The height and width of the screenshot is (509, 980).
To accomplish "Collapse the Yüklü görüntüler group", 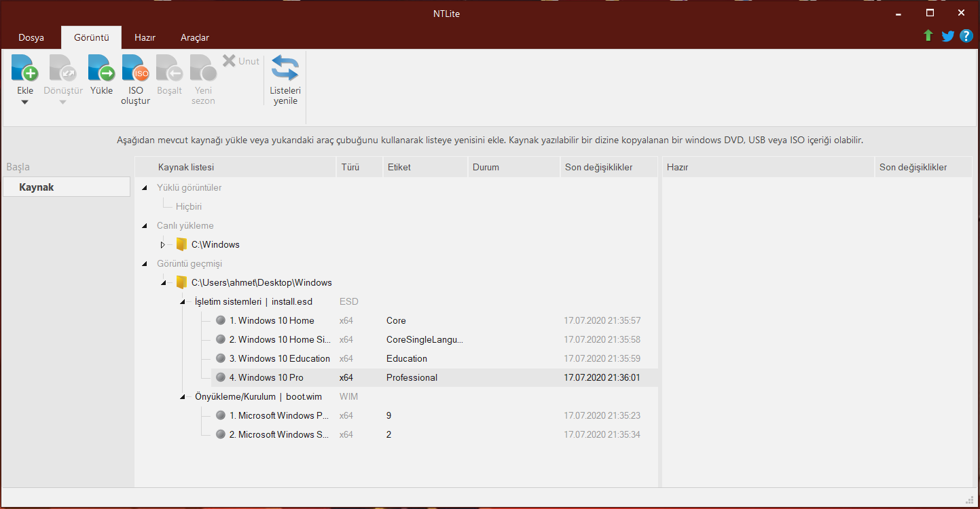I will (x=144, y=188).
